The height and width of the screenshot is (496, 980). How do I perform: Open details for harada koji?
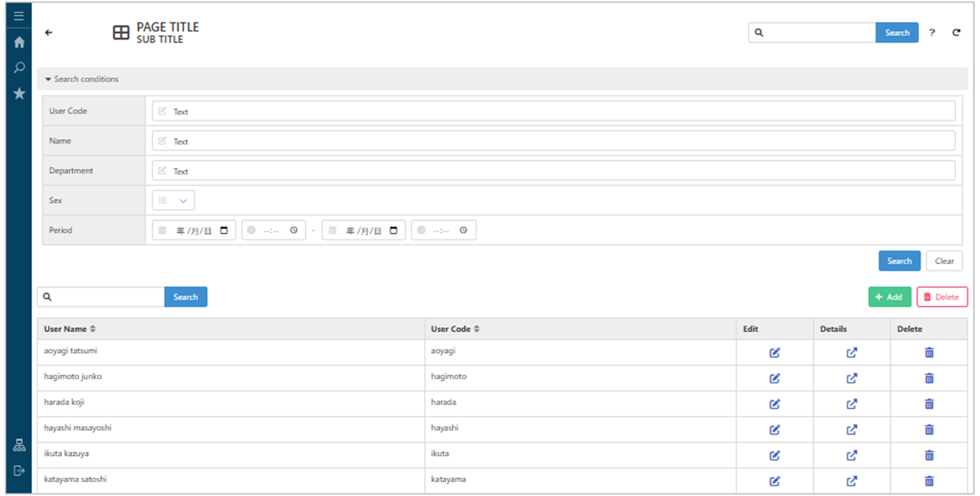[x=852, y=404]
